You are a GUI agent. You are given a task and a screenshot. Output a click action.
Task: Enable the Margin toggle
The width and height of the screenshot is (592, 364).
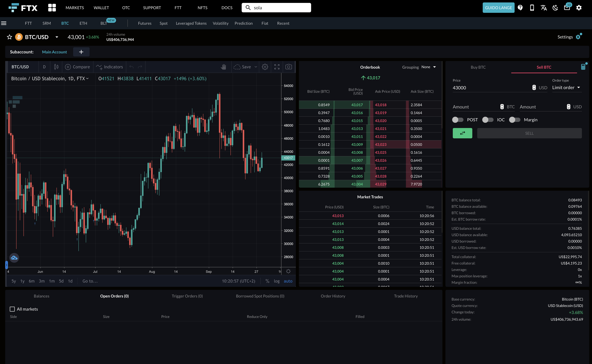[515, 120]
